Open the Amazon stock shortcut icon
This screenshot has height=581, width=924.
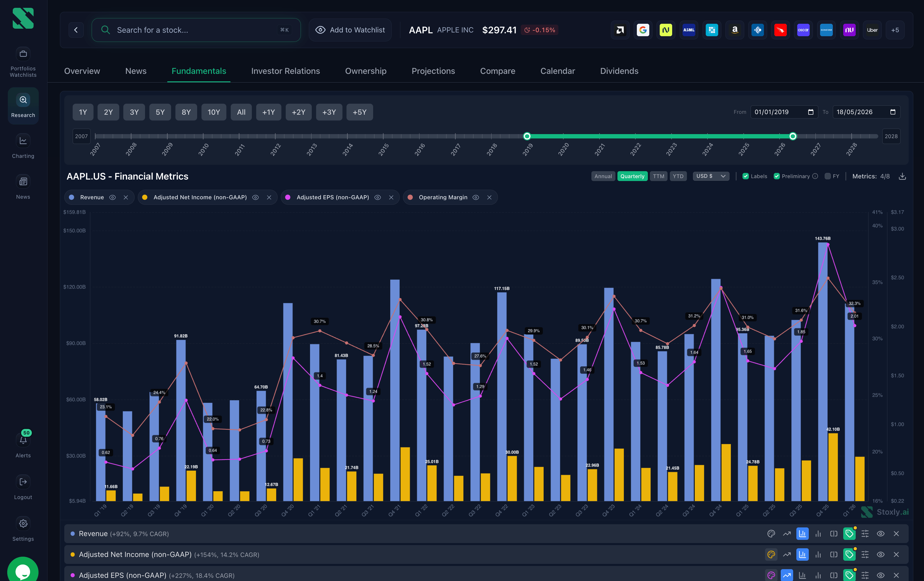coord(735,30)
